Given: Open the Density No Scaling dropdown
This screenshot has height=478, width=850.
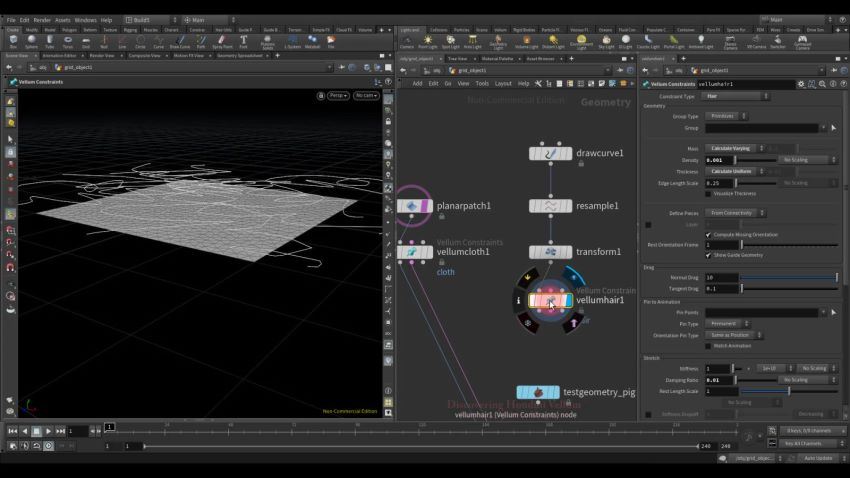Looking at the screenshot, I should (x=807, y=160).
